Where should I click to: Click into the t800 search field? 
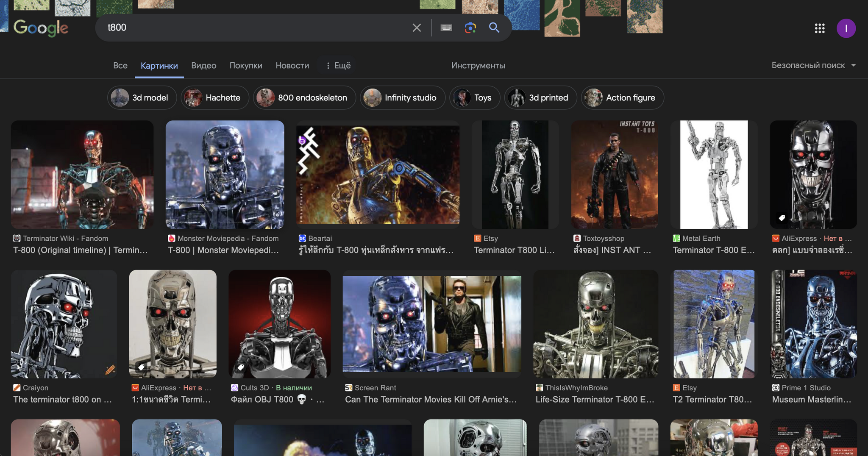point(254,28)
